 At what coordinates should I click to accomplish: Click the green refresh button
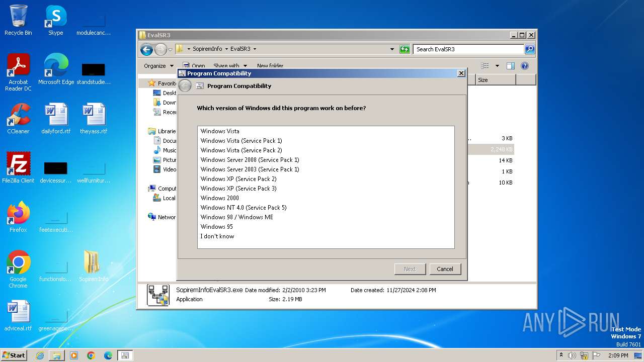click(x=405, y=49)
